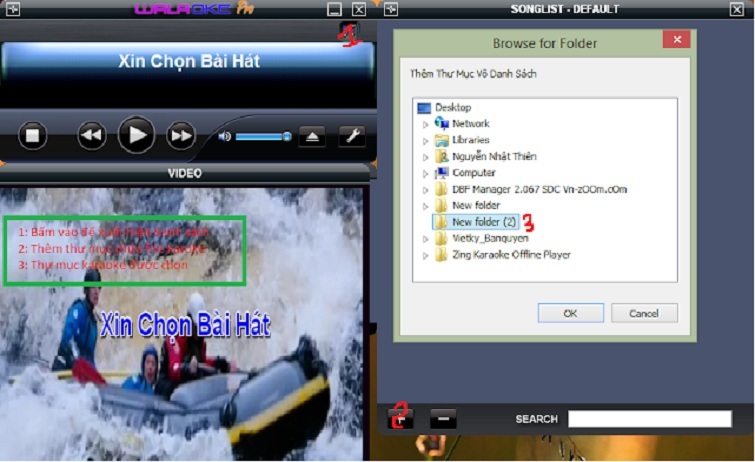Click the Libraries folder icon

click(441, 140)
